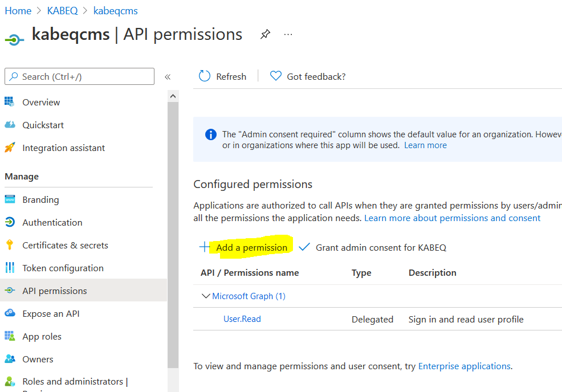562x392 pixels.
Task: Open the Authentication menu item
Action: pos(52,223)
